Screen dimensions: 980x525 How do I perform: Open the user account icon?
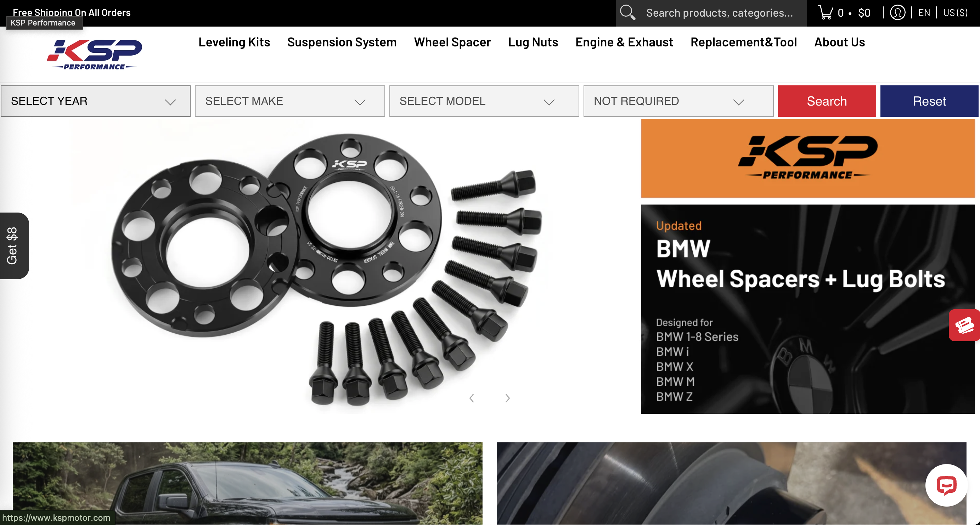click(897, 12)
